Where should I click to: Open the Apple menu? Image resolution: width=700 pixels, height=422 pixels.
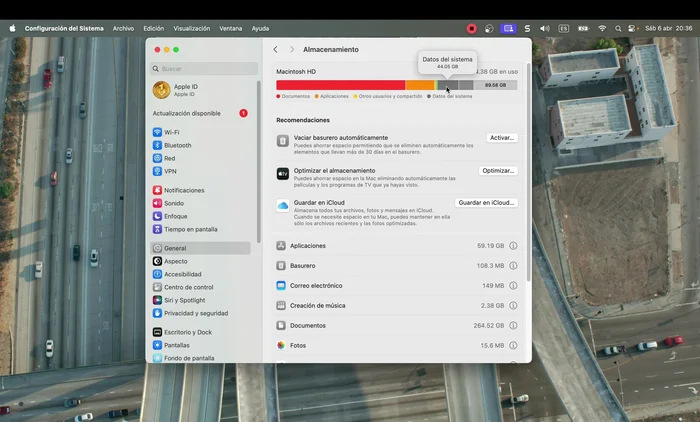13,29
